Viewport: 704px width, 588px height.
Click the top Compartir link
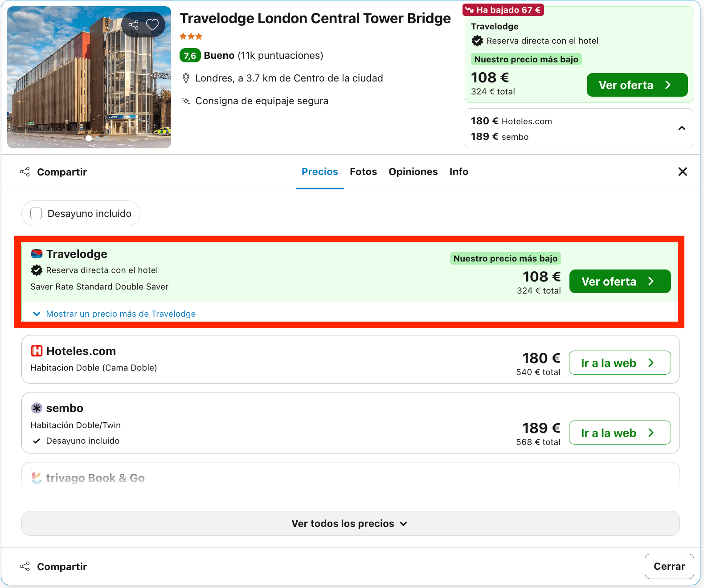tap(62, 172)
